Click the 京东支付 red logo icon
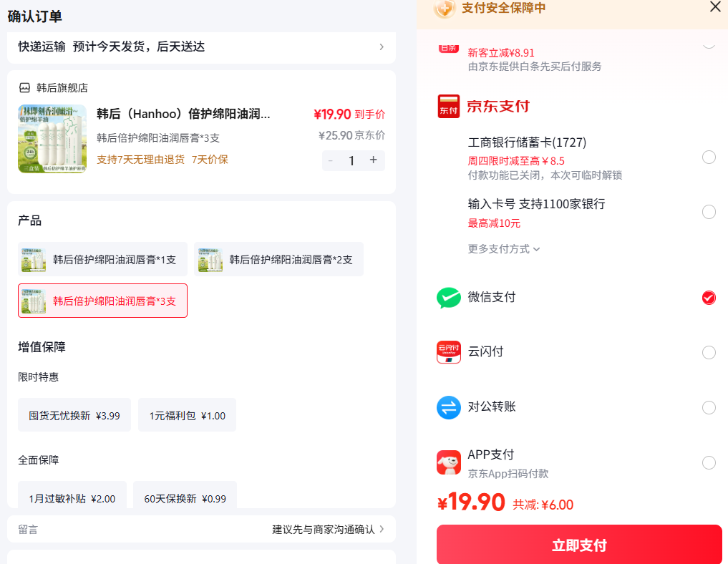 tap(449, 107)
